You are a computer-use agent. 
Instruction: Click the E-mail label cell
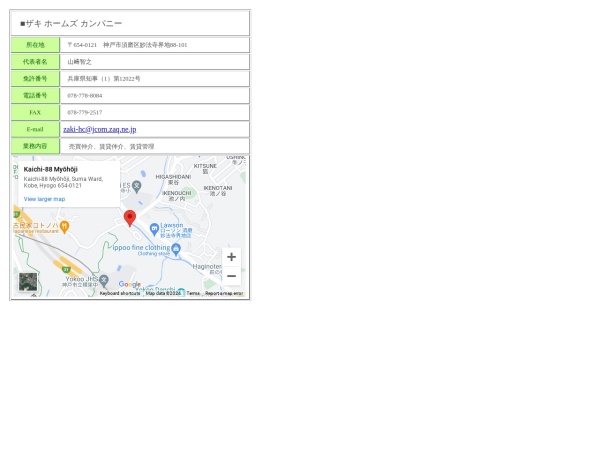point(35,129)
